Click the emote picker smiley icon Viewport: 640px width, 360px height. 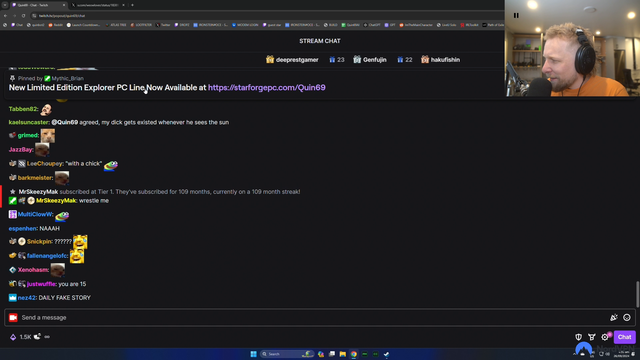coord(627,318)
